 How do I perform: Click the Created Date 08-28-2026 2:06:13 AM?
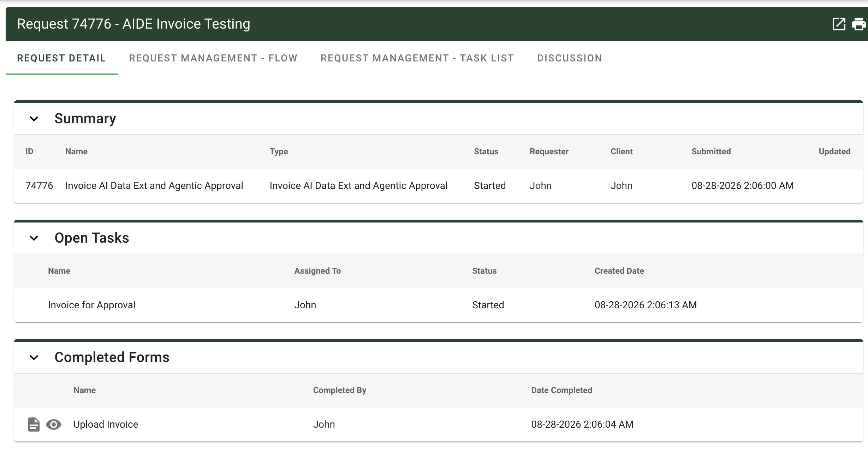pyautogui.click(x=646, y=305)
